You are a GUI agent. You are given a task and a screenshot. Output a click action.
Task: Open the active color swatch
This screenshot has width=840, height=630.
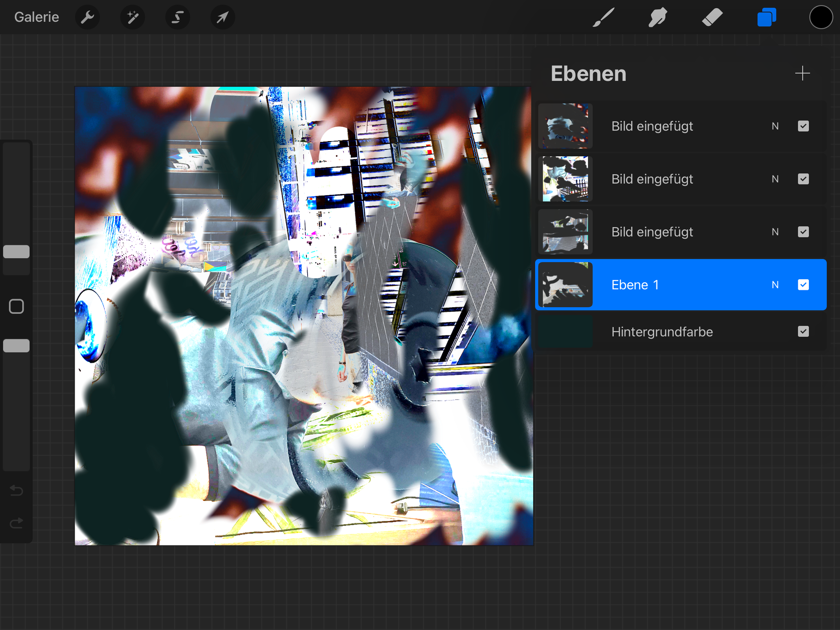(821, 17)
